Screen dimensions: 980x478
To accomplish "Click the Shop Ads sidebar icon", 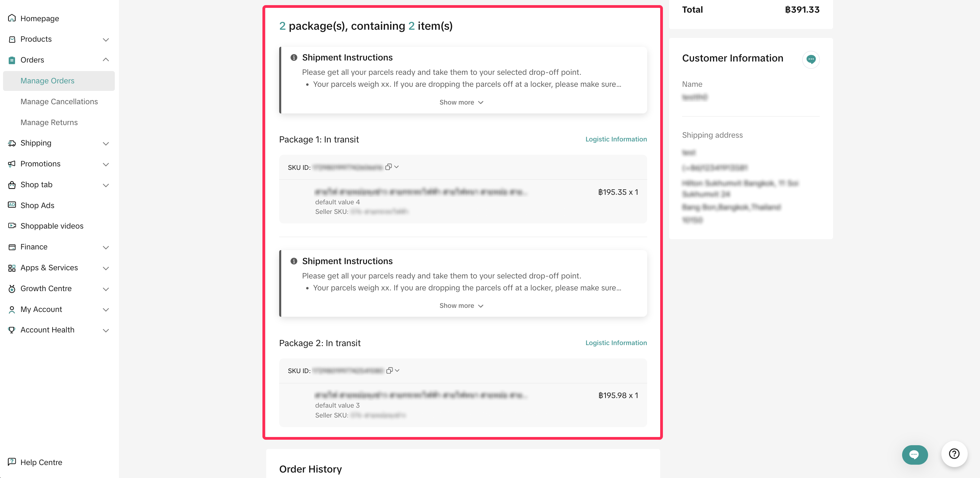I will pos(12,205).
